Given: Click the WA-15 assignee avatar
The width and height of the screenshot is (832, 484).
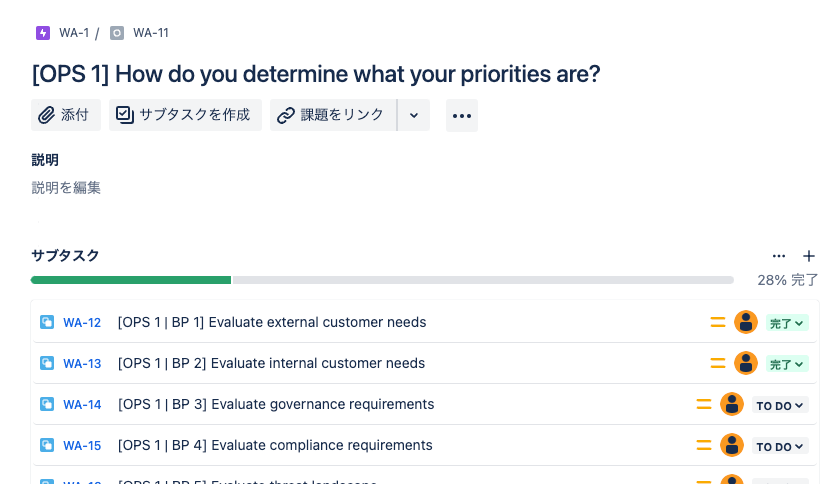Looking at the screenshot, I should [732, 445].
